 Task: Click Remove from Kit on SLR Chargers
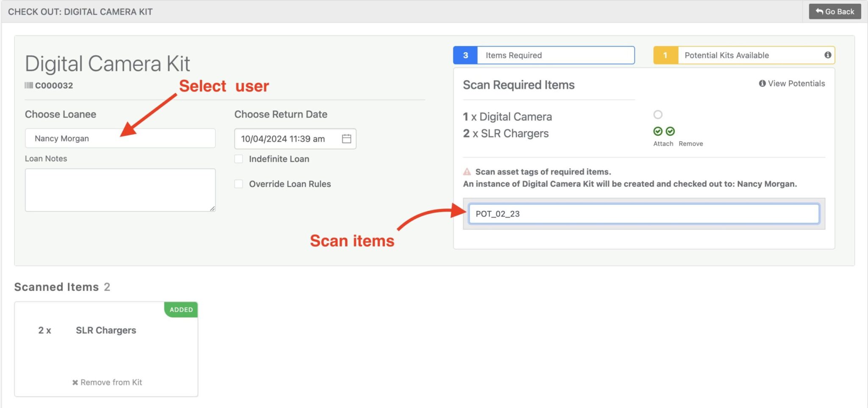pos(107,383)
